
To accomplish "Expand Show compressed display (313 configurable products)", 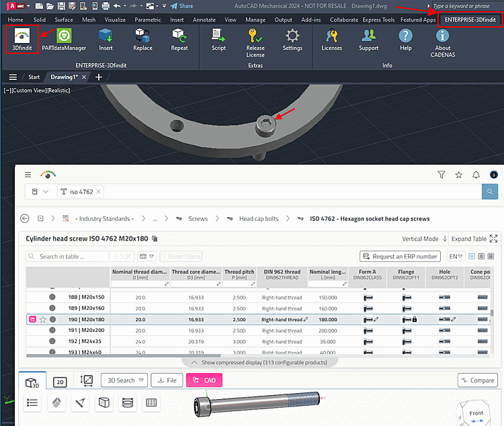I will coord(259,362).
